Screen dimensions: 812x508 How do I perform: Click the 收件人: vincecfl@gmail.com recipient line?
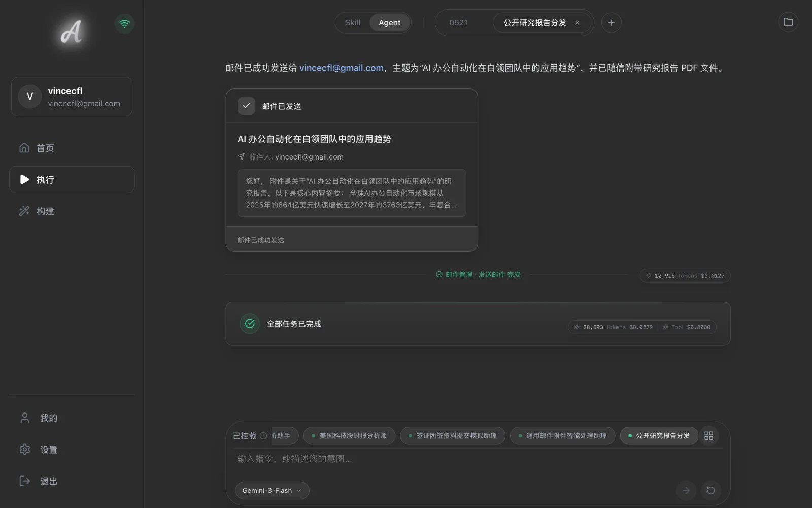click(x=291, y=157)
